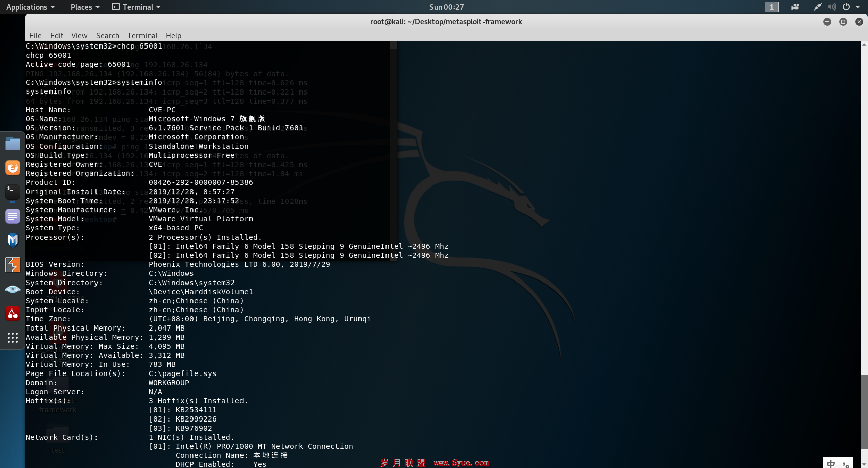Click the 'Standalone Workstation' value
Image resolution: width=868 pixels, height=468 pixels.
(199, 146)
